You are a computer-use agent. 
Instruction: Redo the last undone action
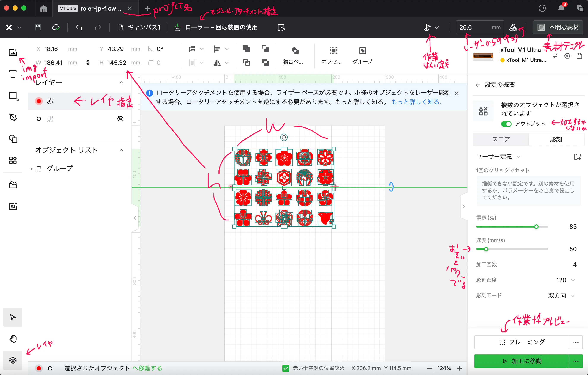(98, 27)
